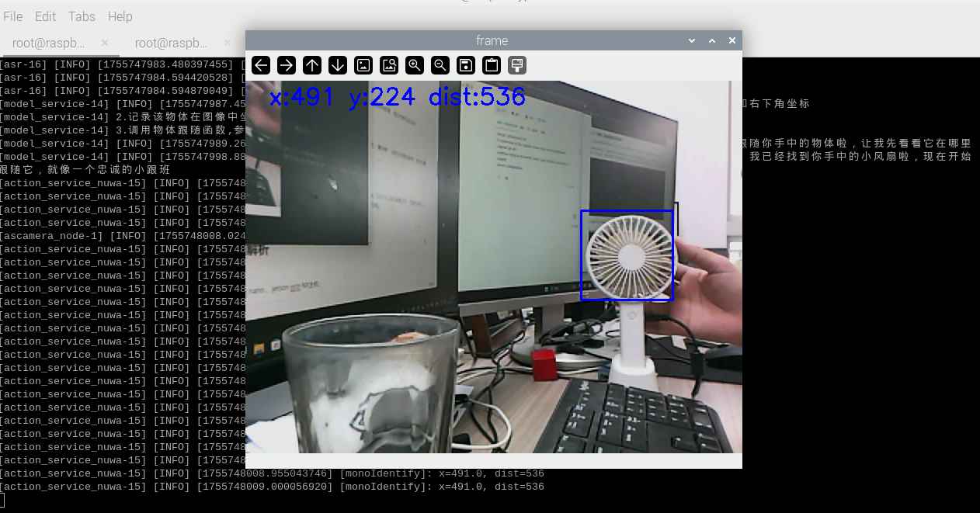Pan the frame image up with arrow
Viewport: 980px width, 513px height.
pyautogui.click(x=312, y=65)
